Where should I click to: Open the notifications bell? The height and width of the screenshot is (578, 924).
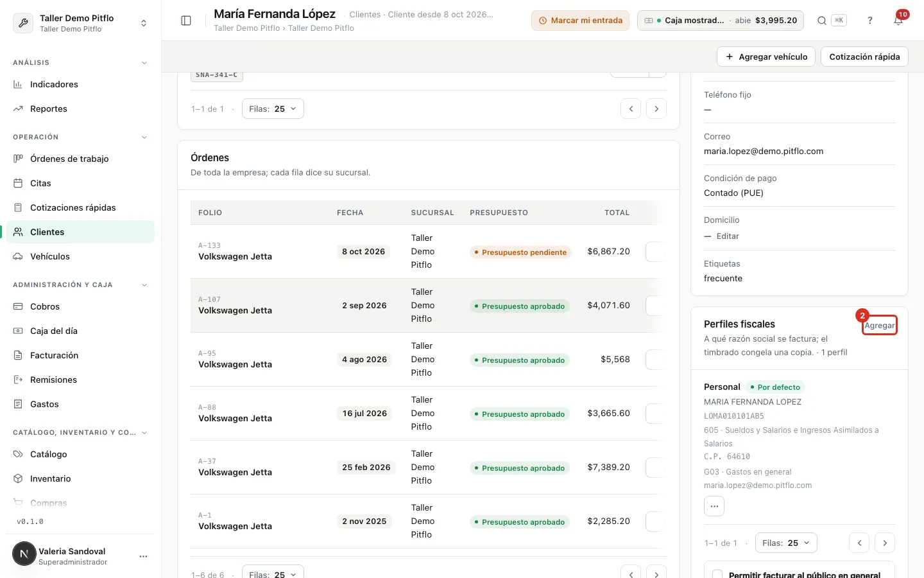(898, 21)
